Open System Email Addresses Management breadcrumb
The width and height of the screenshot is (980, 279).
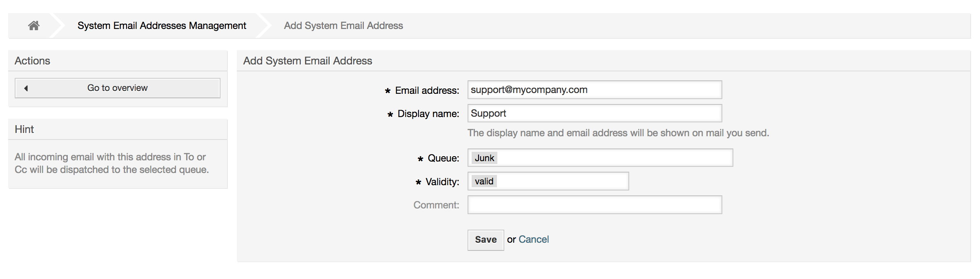click(162, 25)
